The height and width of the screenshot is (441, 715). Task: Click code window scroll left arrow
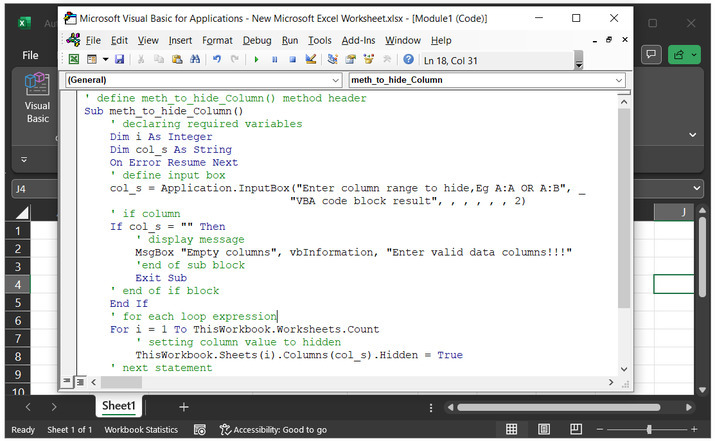(x=93, y=382)
